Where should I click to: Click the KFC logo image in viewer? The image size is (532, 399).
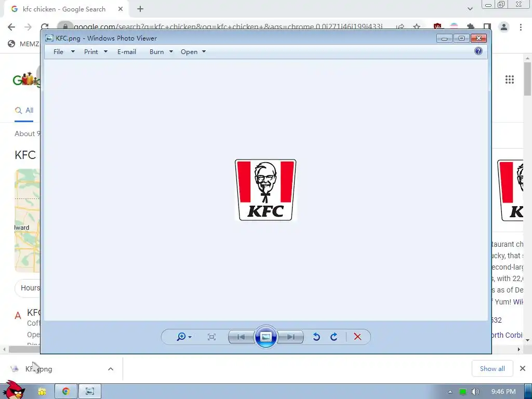265,190
